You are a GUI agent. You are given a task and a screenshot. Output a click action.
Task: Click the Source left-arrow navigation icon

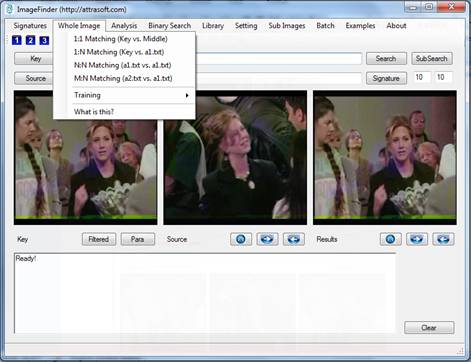[x=294, y=239]
